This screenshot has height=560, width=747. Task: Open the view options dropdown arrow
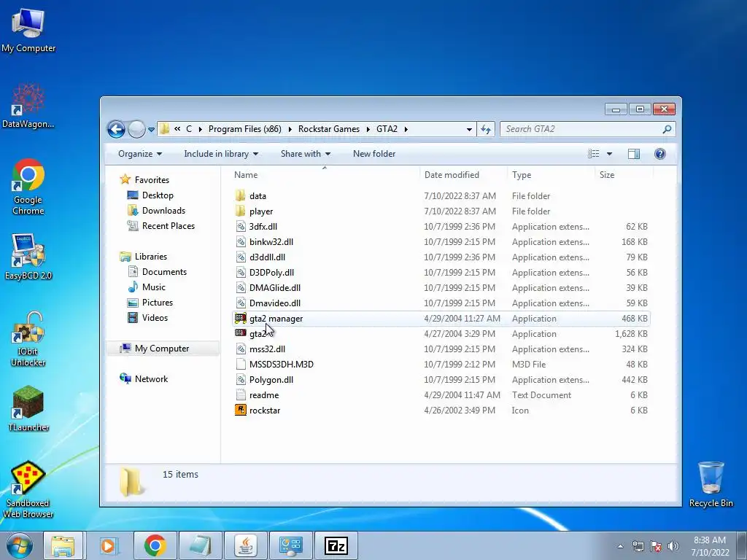click(609, 154)
